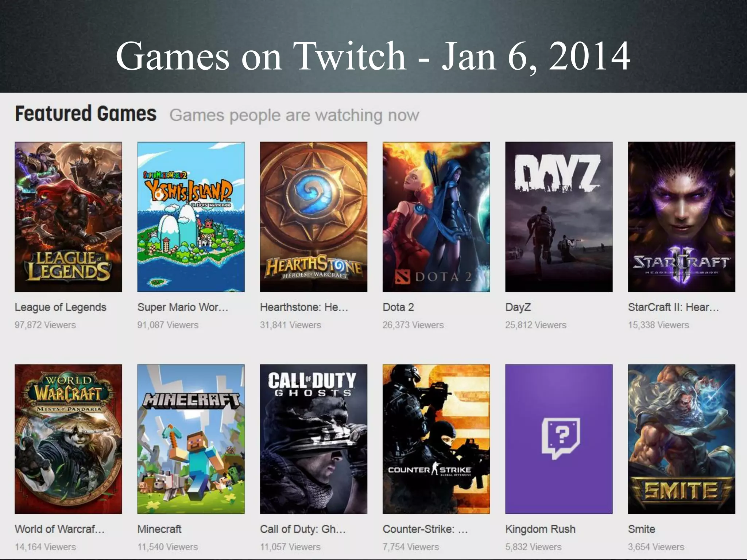Click the Games people are watching now subtitle
Screen dimensions: 747x560
[294, 115]
